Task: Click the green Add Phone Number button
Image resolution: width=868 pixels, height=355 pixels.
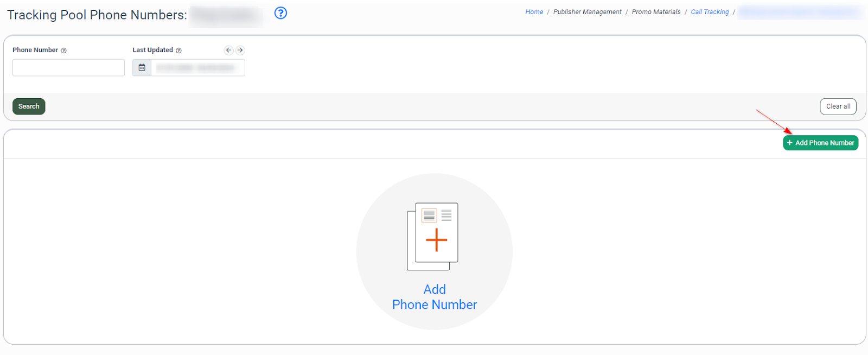Action: coord(820,143)
